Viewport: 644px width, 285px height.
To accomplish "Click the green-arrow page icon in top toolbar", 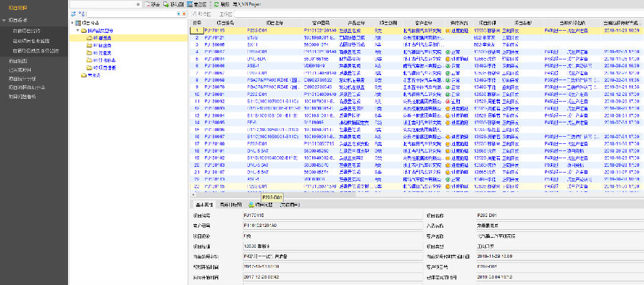I will 166,4.
